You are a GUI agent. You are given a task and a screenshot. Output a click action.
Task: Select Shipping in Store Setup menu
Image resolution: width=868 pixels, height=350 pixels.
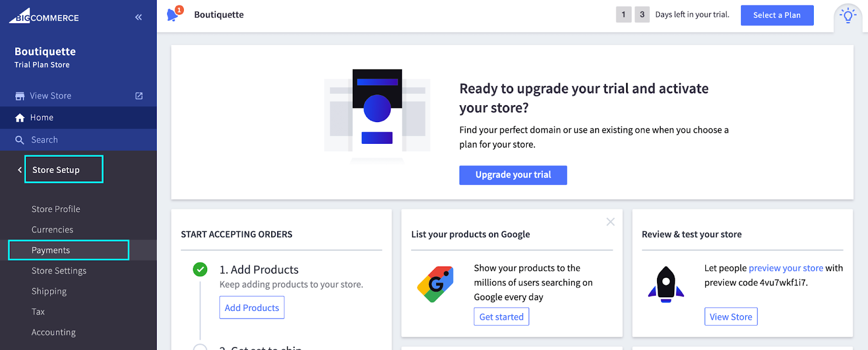pyautogui.click(x=49, y=291)
